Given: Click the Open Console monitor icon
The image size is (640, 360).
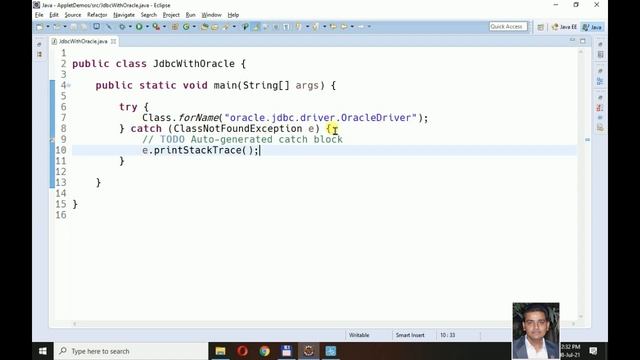Looking at the screenshot, I should pyautogui.click(x=96, y=26).
